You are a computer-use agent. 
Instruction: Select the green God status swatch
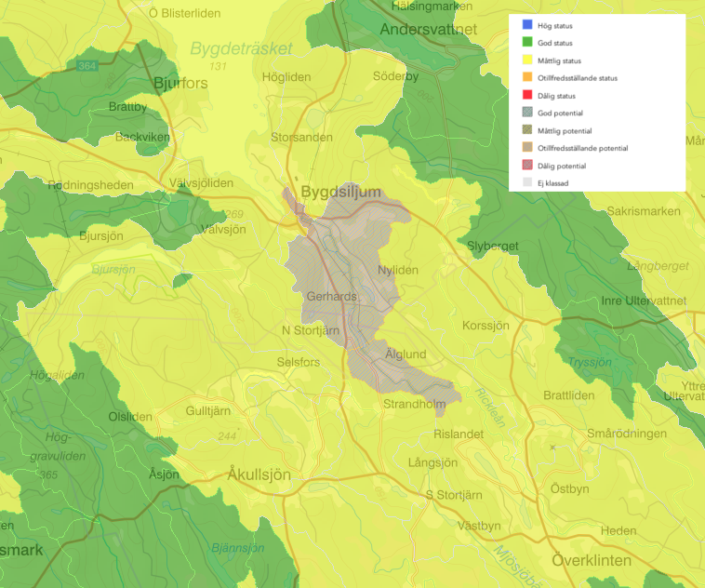527,43
